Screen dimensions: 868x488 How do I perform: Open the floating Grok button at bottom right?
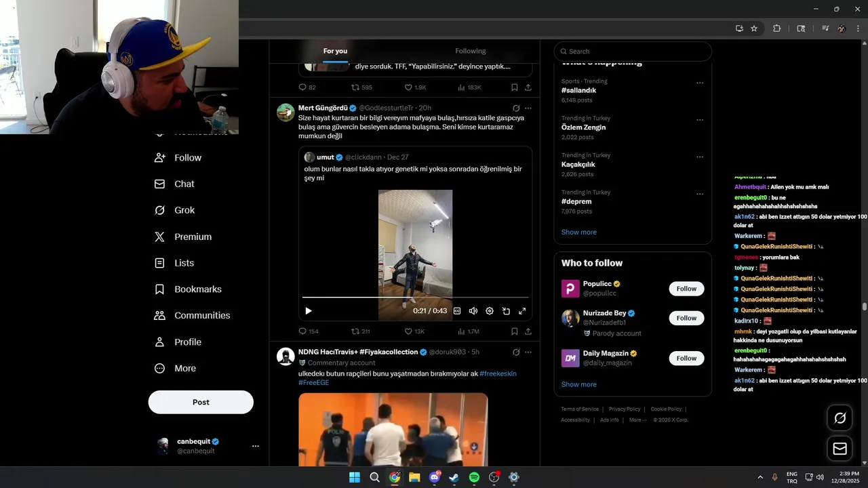[x=840, y=418]
